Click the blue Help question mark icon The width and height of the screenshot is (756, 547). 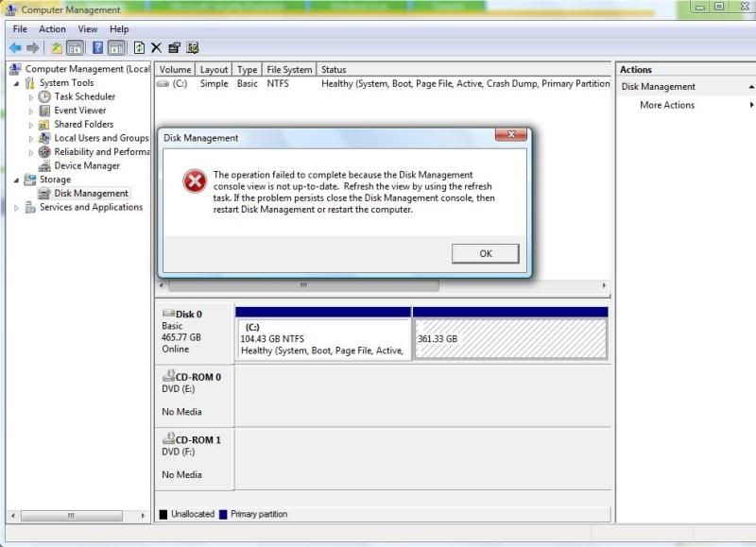[x=97, y=48]
